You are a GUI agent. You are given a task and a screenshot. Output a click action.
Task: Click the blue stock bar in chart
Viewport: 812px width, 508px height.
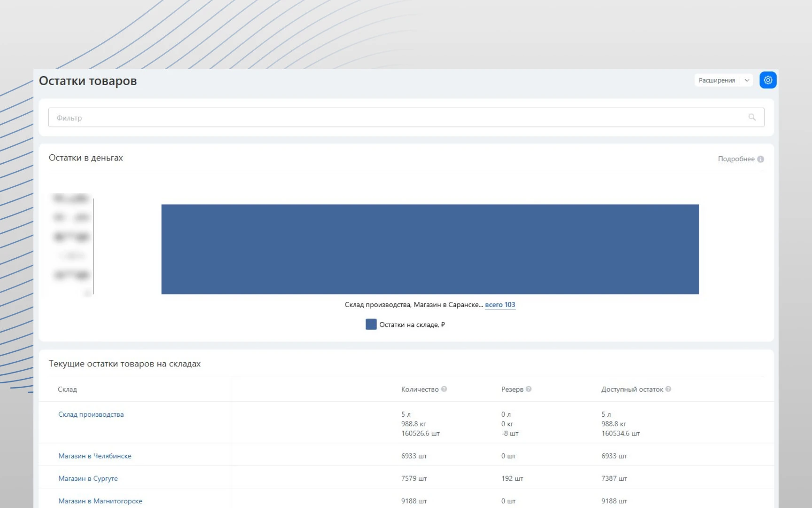[430, 249]
